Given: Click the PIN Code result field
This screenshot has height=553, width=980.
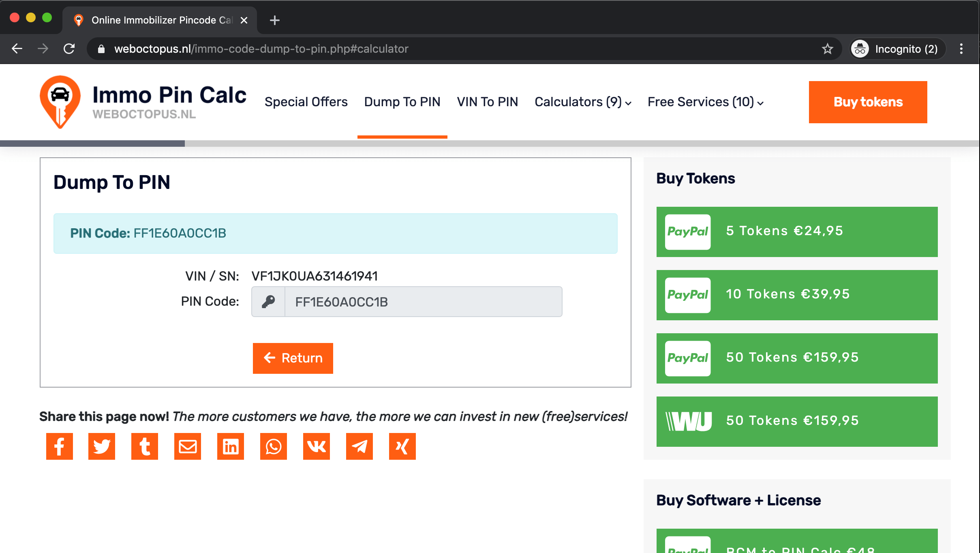Looking at the screenshot, I should [423, 302].
